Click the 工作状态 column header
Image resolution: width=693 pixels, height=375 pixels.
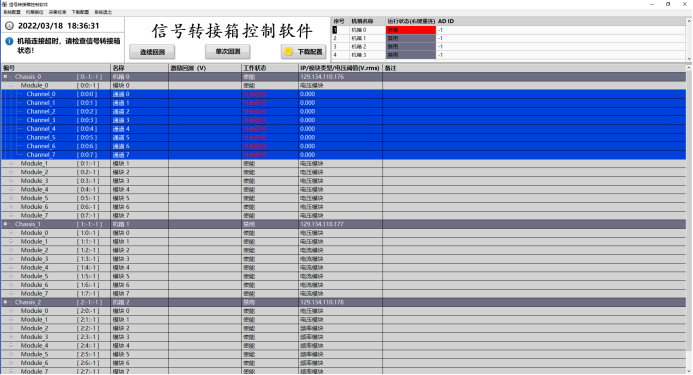[270, 68]
